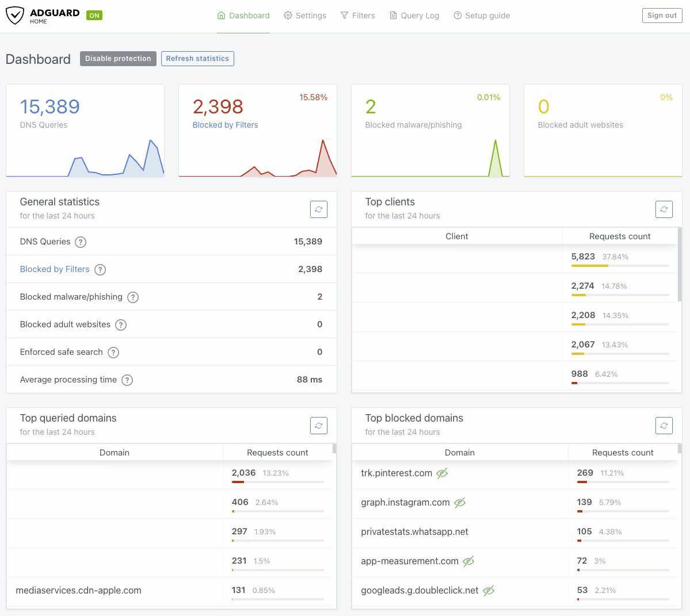Refresh statistics using the header button
Viewport: 690px width, 616px height.
tap(197, 59)
